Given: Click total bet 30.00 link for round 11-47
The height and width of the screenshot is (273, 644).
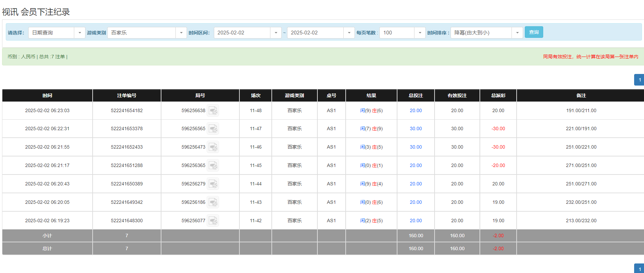Looking at the screenshot, I should (415, 129).
